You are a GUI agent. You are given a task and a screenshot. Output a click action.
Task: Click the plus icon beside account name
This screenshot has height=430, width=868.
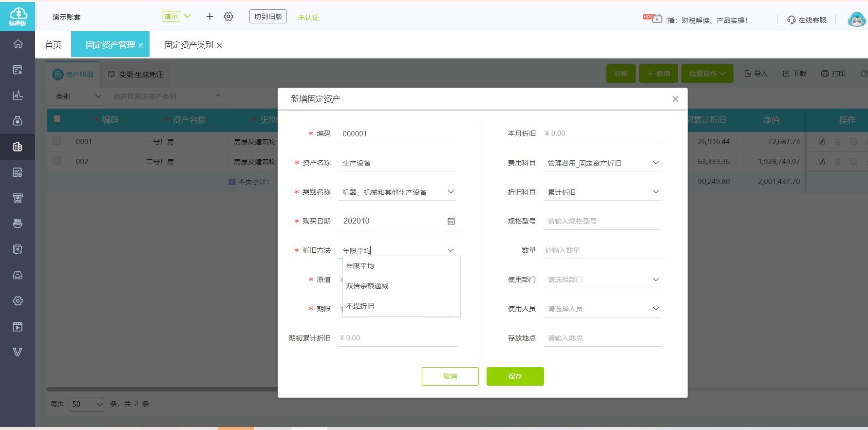(209, 17)
